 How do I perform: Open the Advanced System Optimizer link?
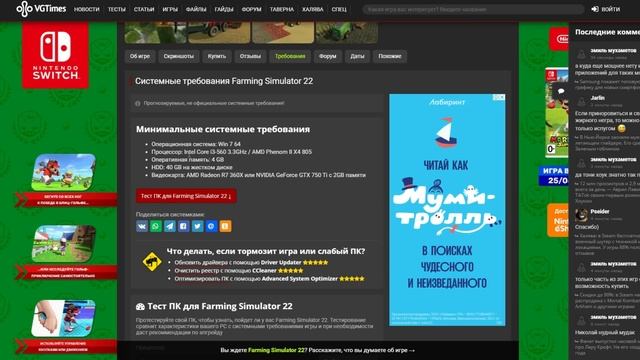[300, 279]
